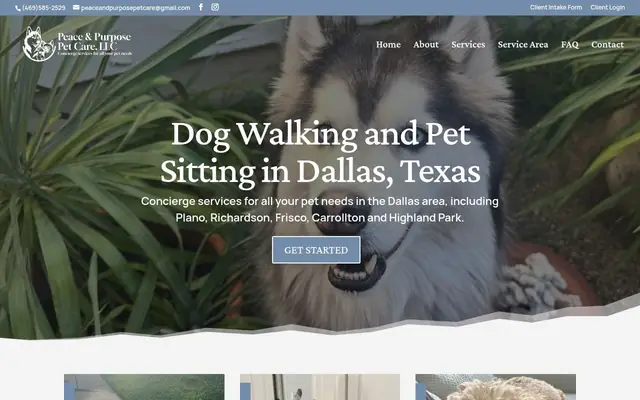The height and width of the screenshot is (400, 640).
Task: Click the peaceandpurposepetcare@gmail.com email link
Action: (136, 8)
